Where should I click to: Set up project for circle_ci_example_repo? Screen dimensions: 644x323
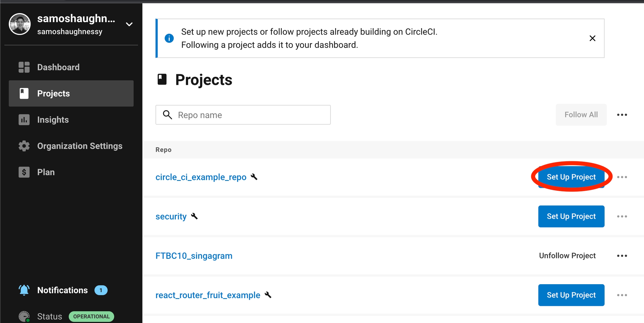[571, 177]
